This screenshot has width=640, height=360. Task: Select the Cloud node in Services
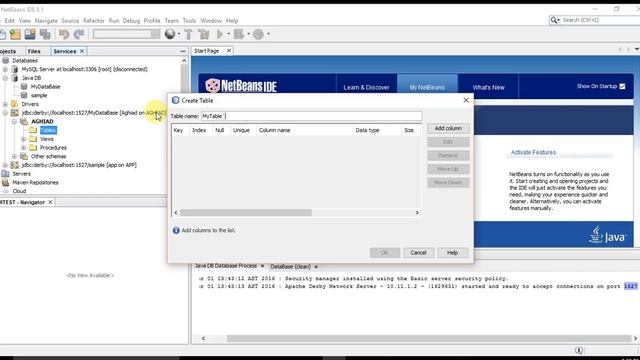point(19,191)
